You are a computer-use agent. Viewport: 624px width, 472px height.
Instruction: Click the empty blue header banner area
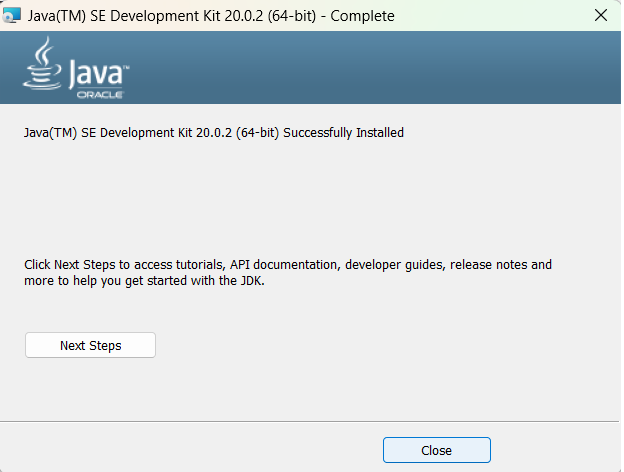[374, 68]
